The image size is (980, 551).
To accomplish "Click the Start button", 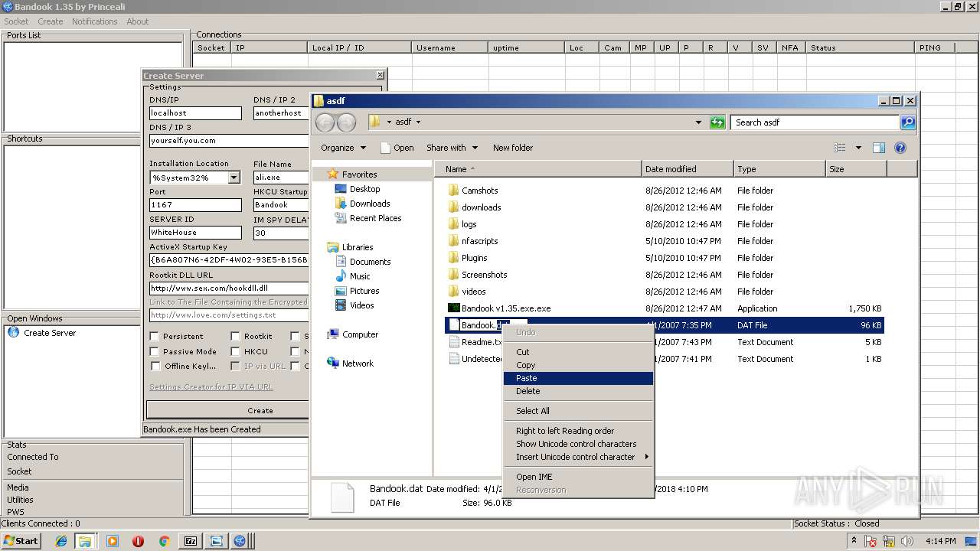I will (x=21, y=540).
